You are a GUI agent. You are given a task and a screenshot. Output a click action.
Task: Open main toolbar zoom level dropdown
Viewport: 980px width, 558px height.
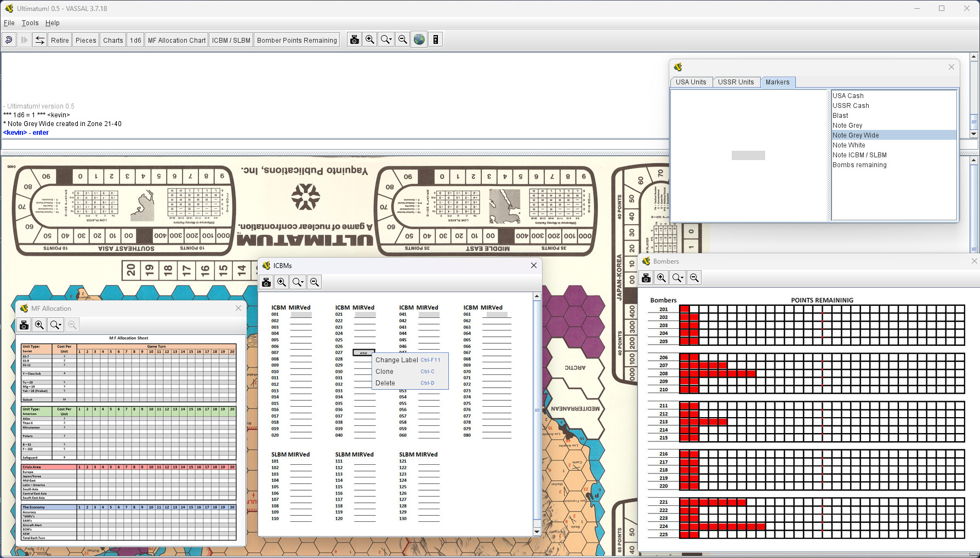[386, 40]
